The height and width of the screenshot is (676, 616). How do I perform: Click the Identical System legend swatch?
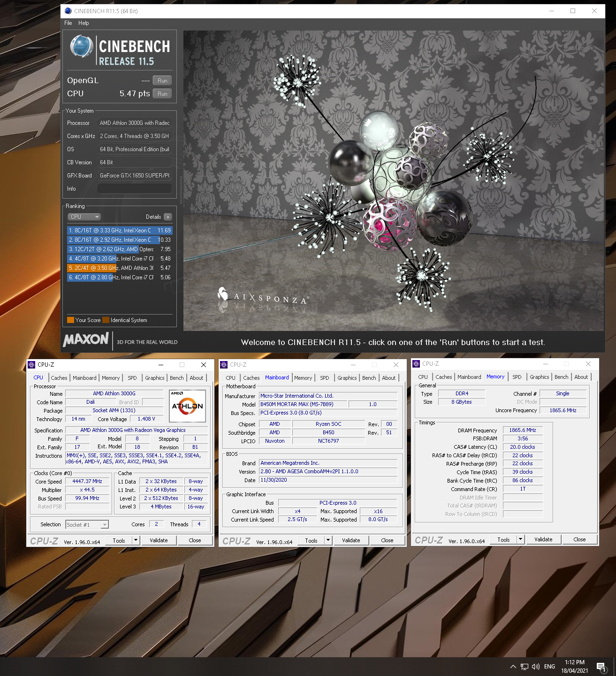click(106, 320)
